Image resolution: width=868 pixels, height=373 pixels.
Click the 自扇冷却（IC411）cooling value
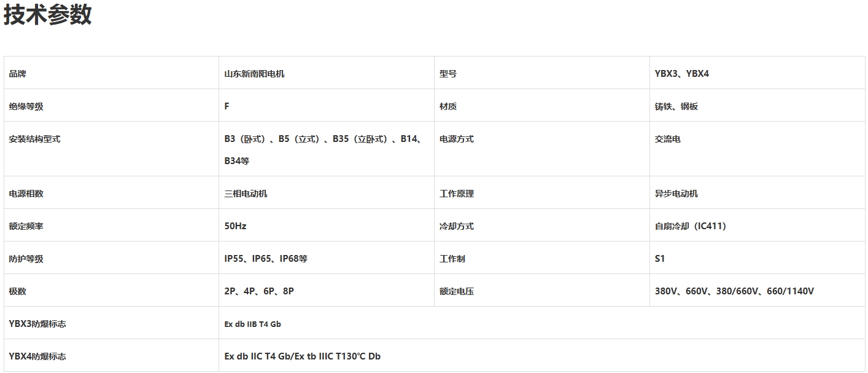click(x=691, y=226)
